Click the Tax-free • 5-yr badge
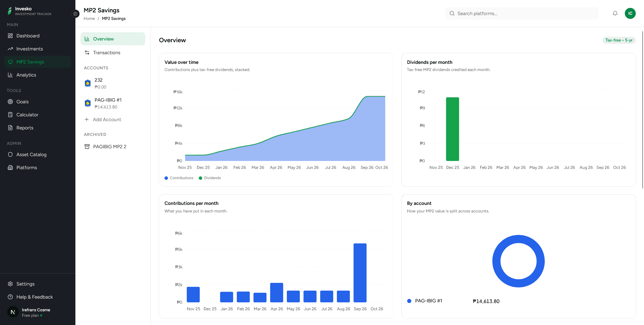Image resolution: width=644 pixels, height=325 pixels. tap(619, 40)
